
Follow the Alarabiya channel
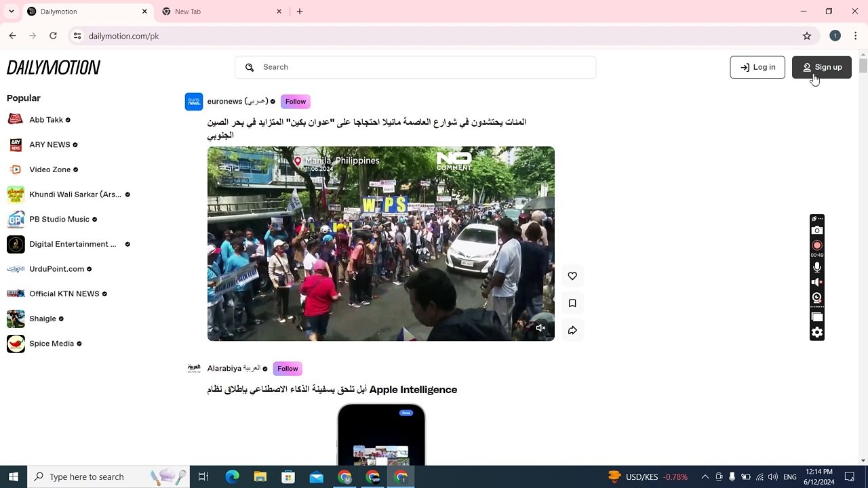(288, 369)
